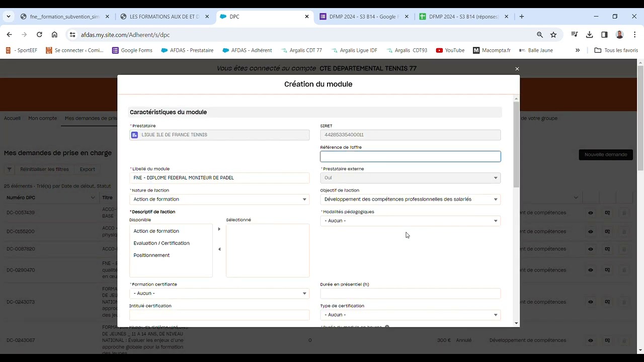This screenshot has width=644, height=362.
Task: Toggle the browser side panel icon
Action: point(605,35)
